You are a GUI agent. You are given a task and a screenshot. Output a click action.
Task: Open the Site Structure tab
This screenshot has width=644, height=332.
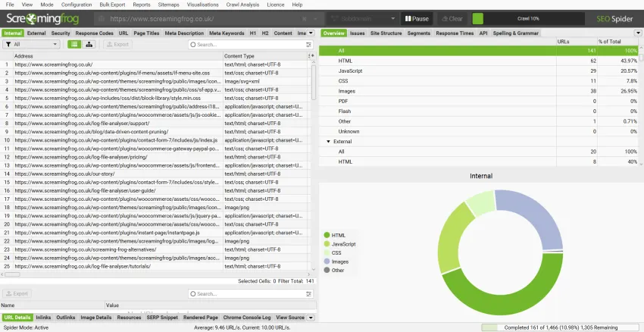[386, 33]
